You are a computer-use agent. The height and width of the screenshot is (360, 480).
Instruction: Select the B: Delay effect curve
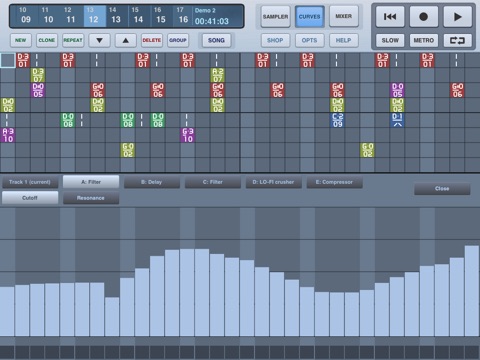[x=152, y=182]
